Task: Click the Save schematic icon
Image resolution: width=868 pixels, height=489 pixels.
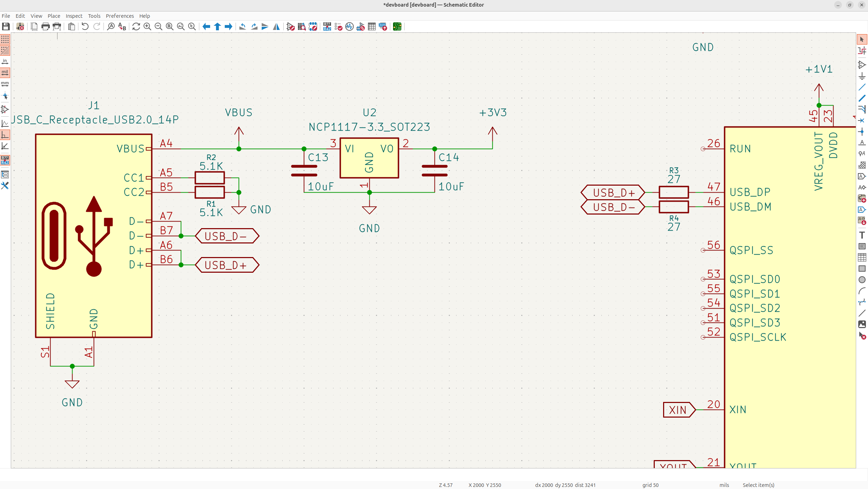Action: click(6, 26)
